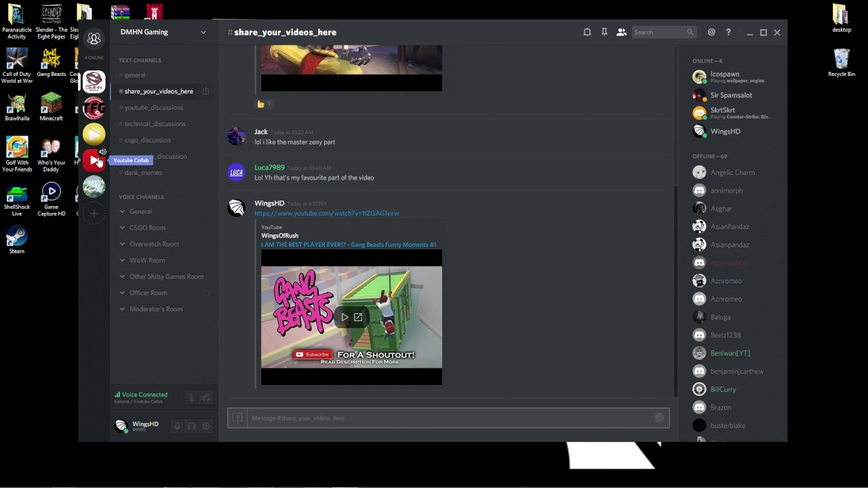The height and width of the screenshot is (488, 868).
Task: Open voice connection info icon
Action: point(191,397)
